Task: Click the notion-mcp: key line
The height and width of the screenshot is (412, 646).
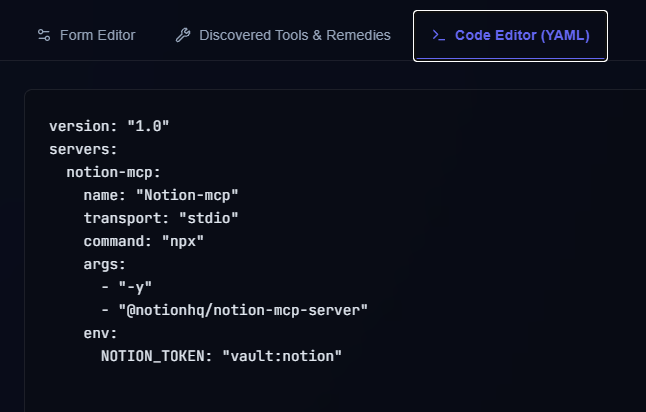Action: pos(113,172)
